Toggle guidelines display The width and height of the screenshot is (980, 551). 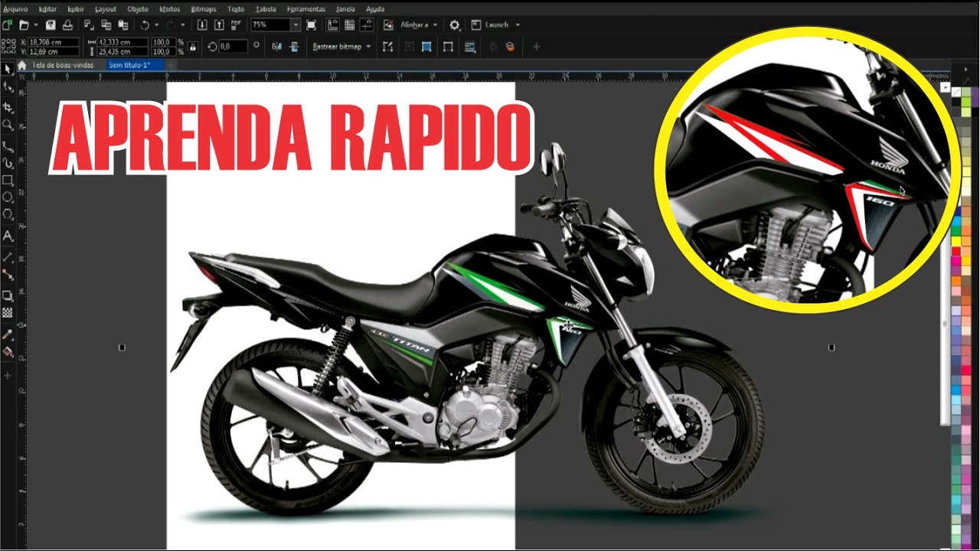point(366,25)
